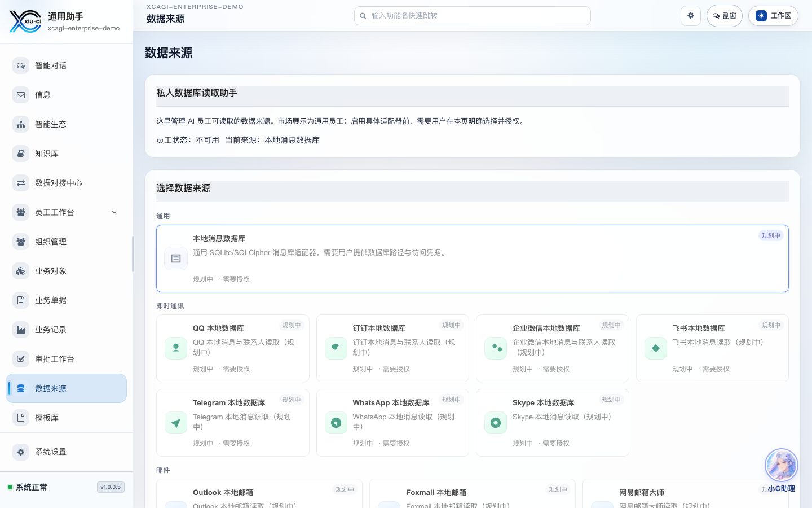Open settings via top-right gear icon
The height and width of the screenshot is (508, 812).
point(691,16)
